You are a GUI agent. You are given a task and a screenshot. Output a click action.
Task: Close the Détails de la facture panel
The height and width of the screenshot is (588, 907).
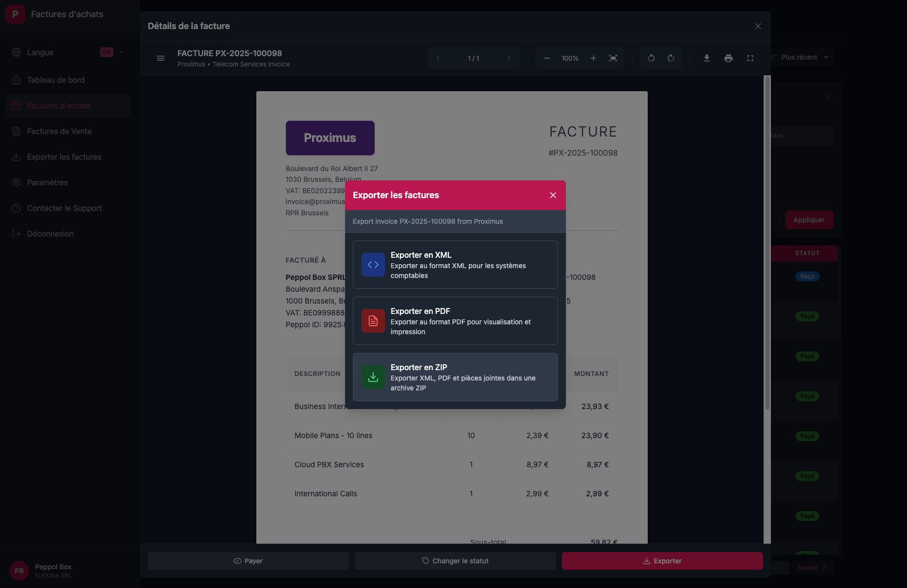[758, 26]
